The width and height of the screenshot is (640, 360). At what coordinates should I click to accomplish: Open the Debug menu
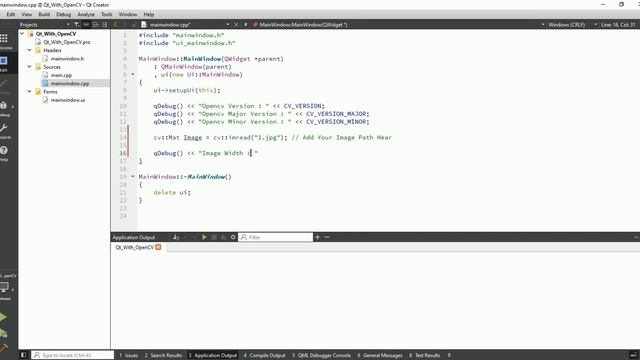pos(63,14)
